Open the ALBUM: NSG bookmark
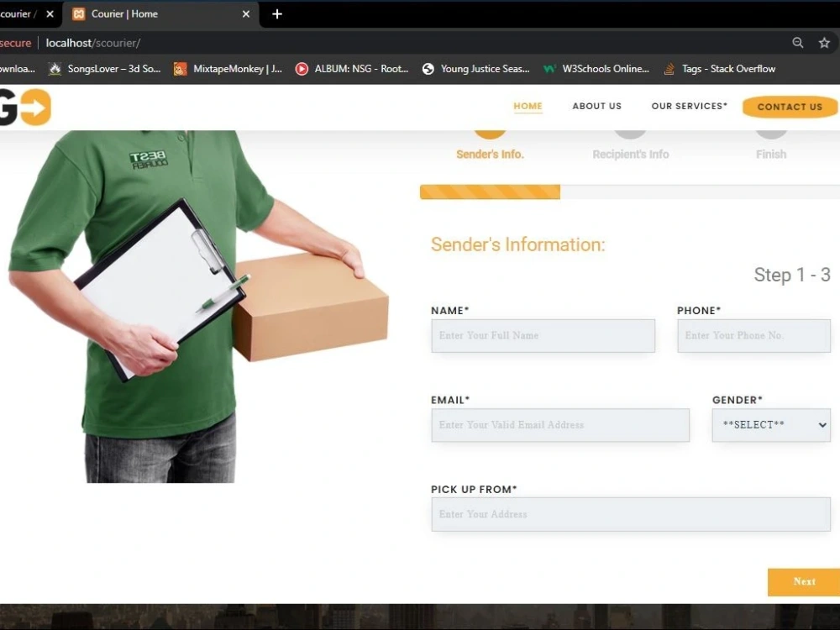Viewport: 840px width, 630px height. click(x=352, y=69)
